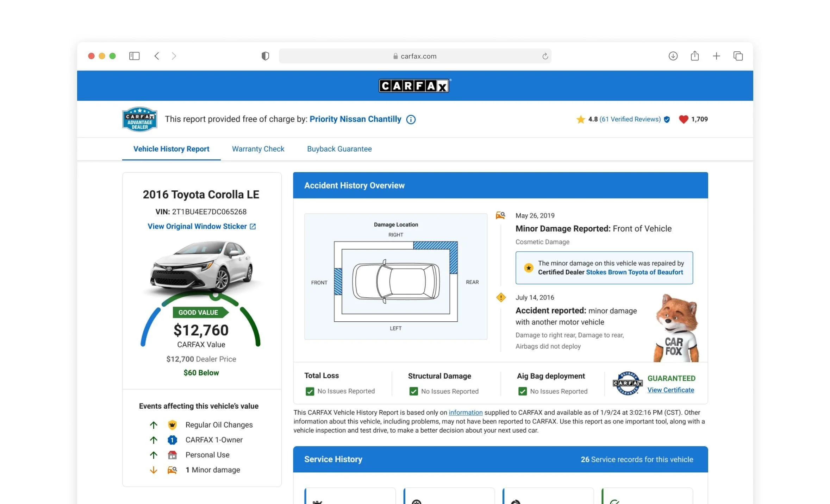Open the Buyback Guarantee tab

tap(339, 149)
